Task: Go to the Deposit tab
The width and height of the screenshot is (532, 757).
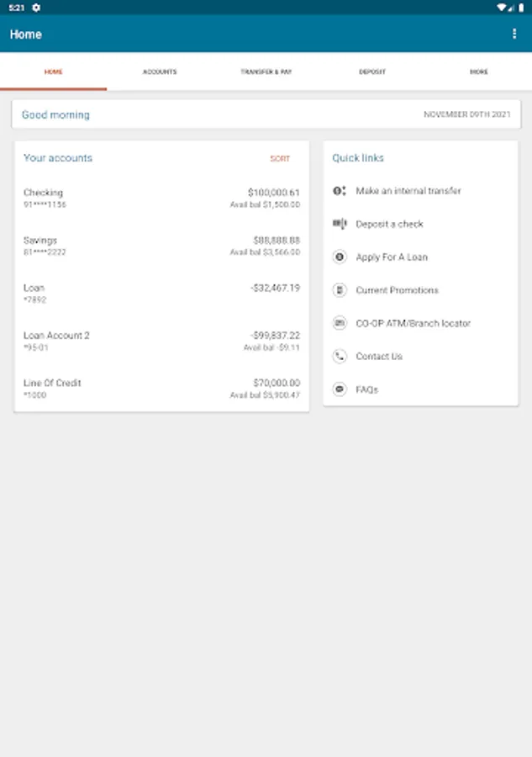Action: coord(372,72)
